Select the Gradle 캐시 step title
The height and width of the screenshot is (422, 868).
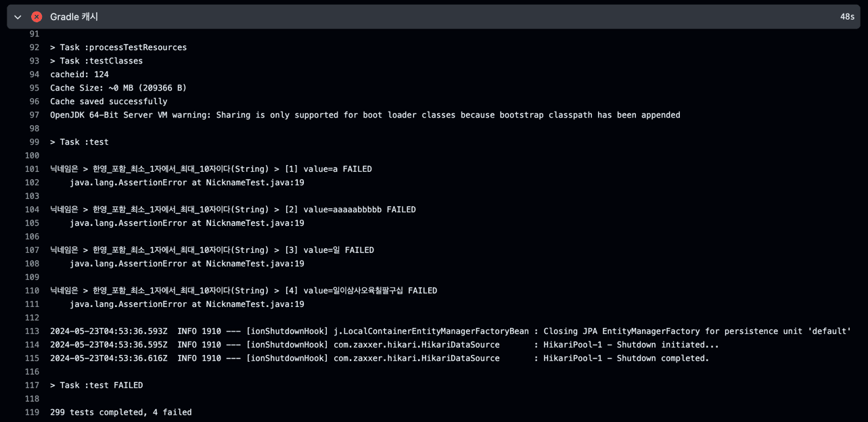point(74,17)
